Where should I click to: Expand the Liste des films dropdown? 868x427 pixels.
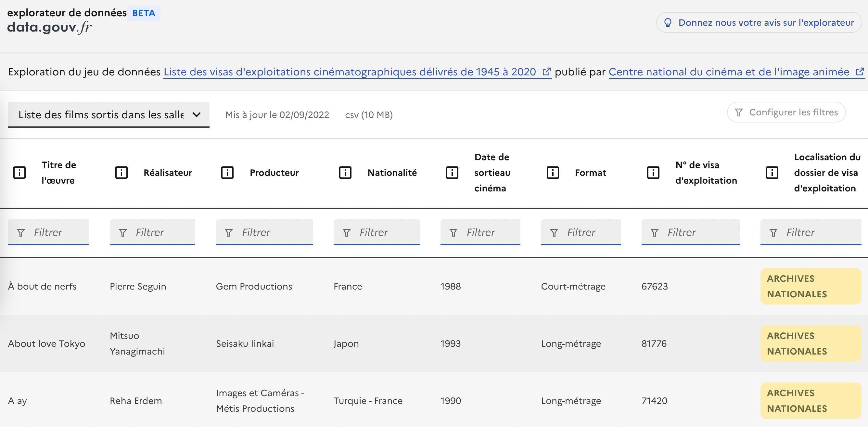pos(108,115)
